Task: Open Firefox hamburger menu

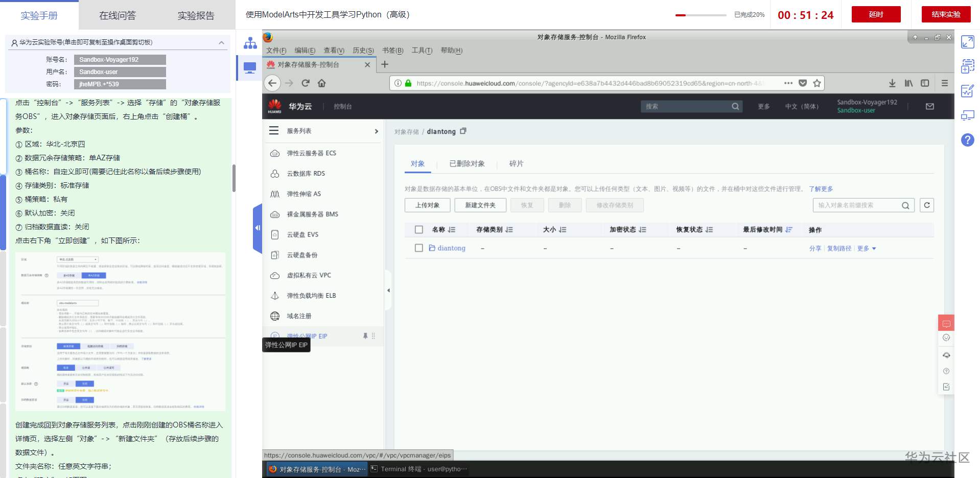Action: point(945,83)
